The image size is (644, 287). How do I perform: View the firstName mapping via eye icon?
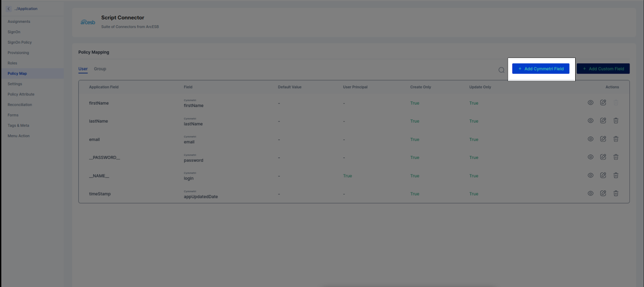tap(590, 102)
